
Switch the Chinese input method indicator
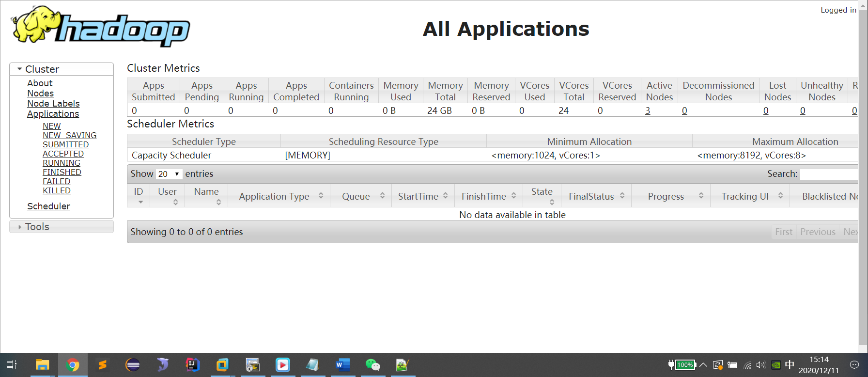pyautogui.click(x=790, y=365)
